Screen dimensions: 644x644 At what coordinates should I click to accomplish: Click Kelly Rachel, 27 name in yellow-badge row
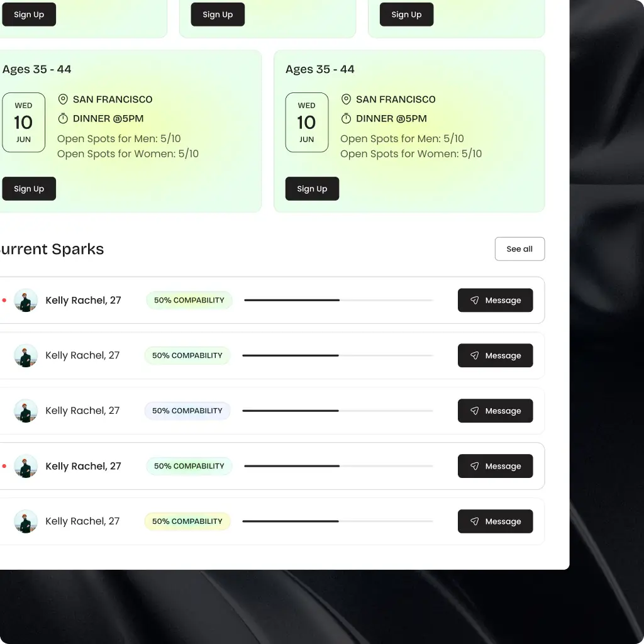82,521
